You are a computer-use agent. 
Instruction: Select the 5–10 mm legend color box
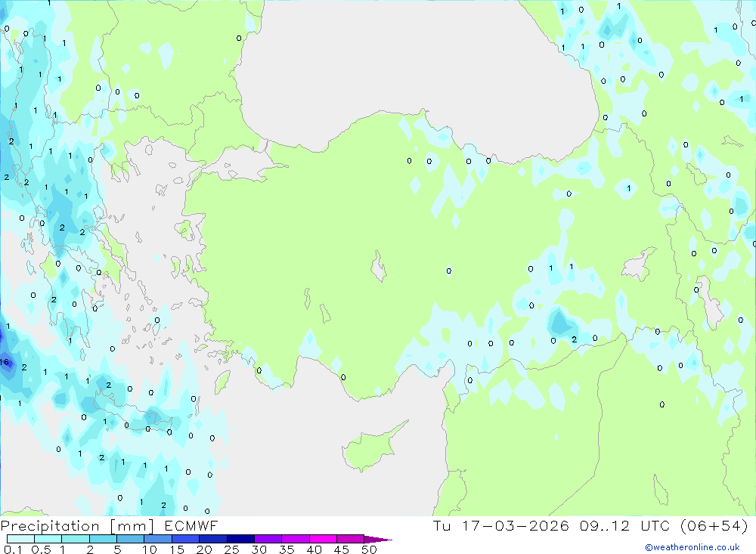tap(130, 539)
